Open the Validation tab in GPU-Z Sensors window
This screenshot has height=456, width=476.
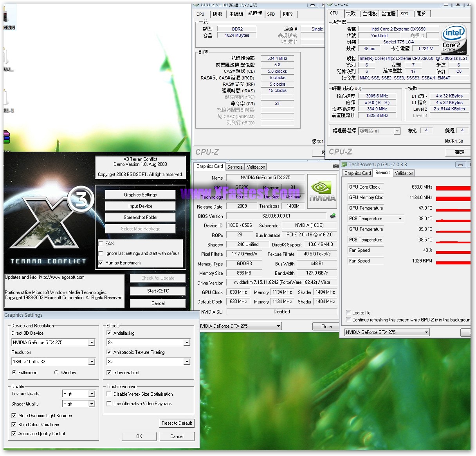pyautogui.click(x=404, y=173)
